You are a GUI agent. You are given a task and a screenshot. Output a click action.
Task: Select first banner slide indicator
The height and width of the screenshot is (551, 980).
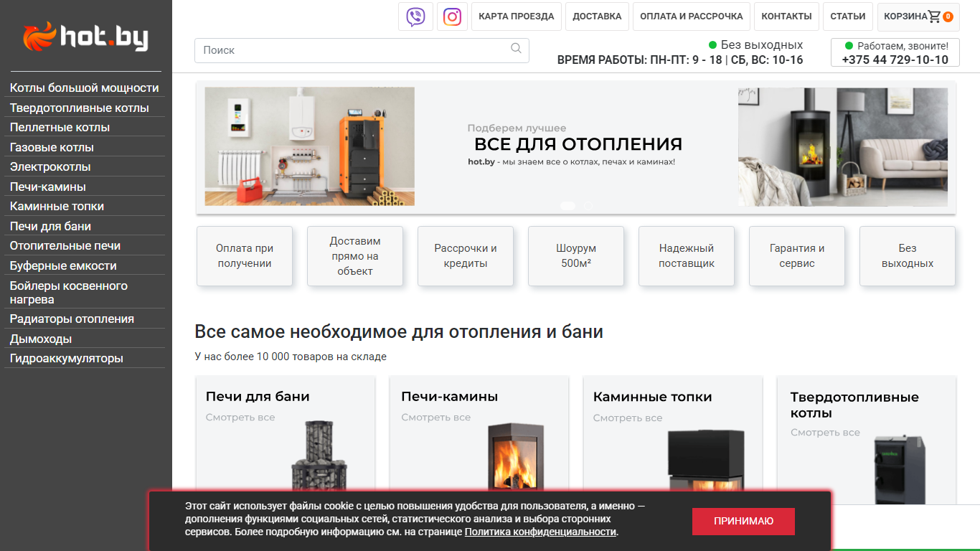pyautogui.click(x=567, y=206)
